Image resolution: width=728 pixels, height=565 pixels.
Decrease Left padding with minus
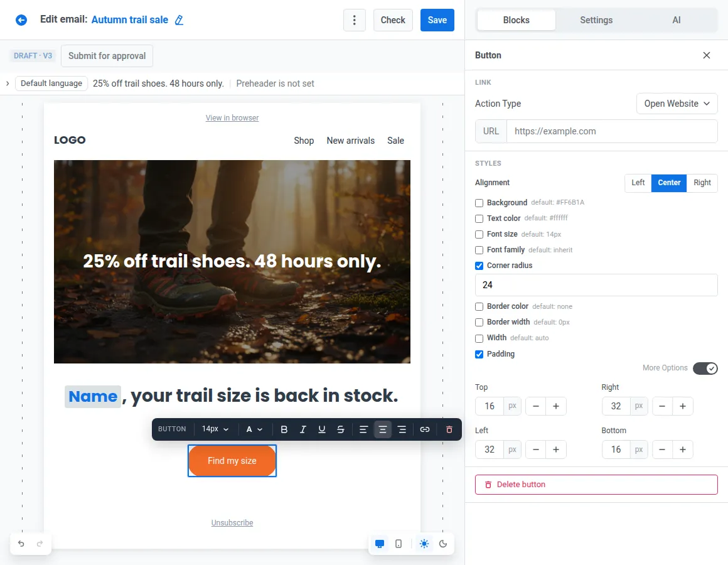click(535, 449)
